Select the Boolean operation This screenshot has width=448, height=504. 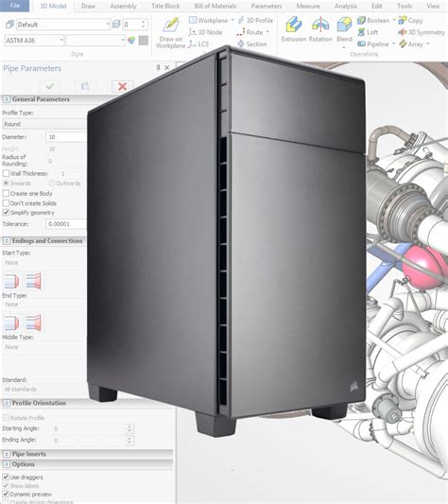click(373, 20)
